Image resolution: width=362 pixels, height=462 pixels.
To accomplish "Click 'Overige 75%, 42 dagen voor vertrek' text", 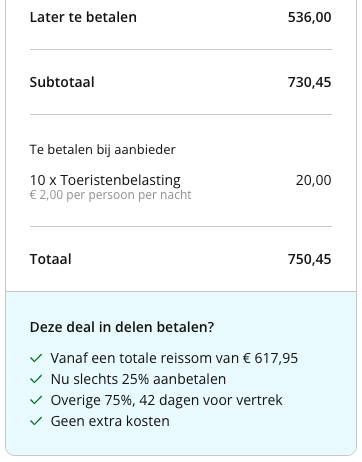I will pyautogui.click(x=166, y=400).
